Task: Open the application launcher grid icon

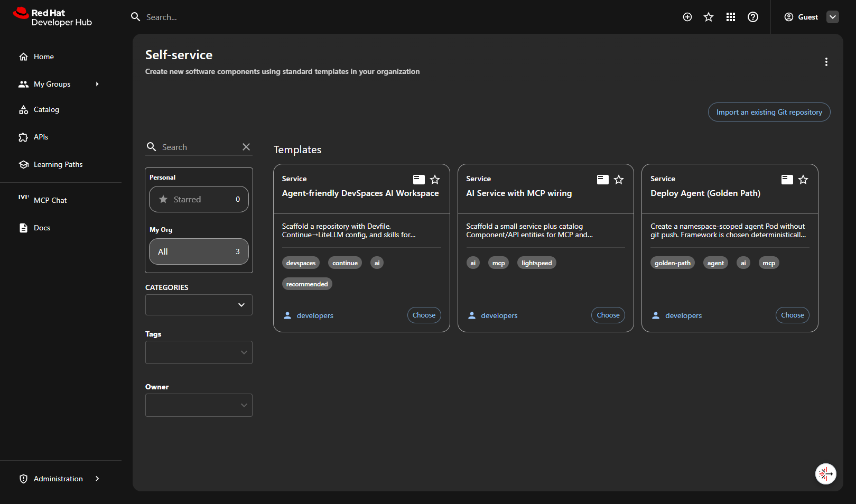Action: coord(731,17)
